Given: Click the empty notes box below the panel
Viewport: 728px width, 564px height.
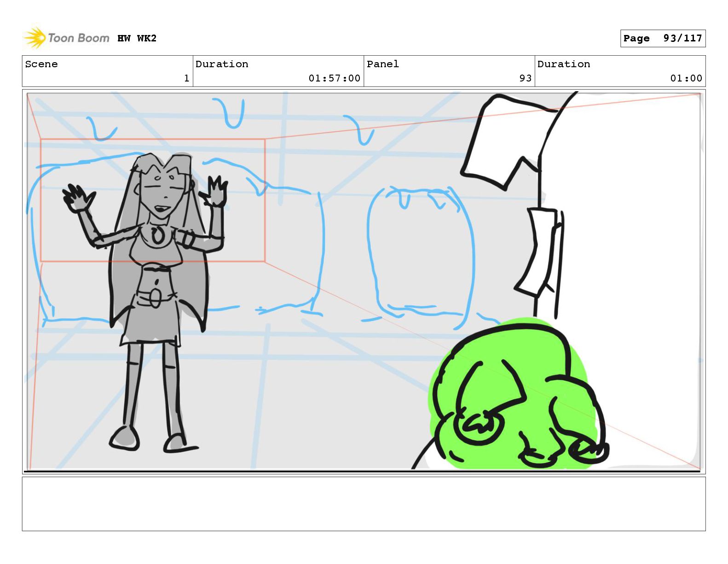Looking at the screenshot, I should pos(364,504).
